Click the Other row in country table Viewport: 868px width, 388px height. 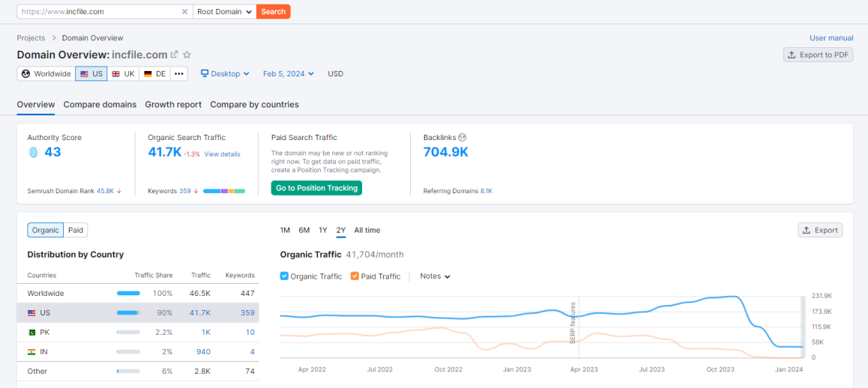(138, 372)
